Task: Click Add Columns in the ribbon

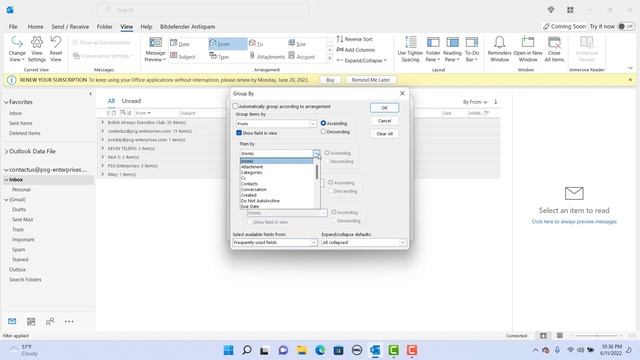Action: click(x=356, y=50)
